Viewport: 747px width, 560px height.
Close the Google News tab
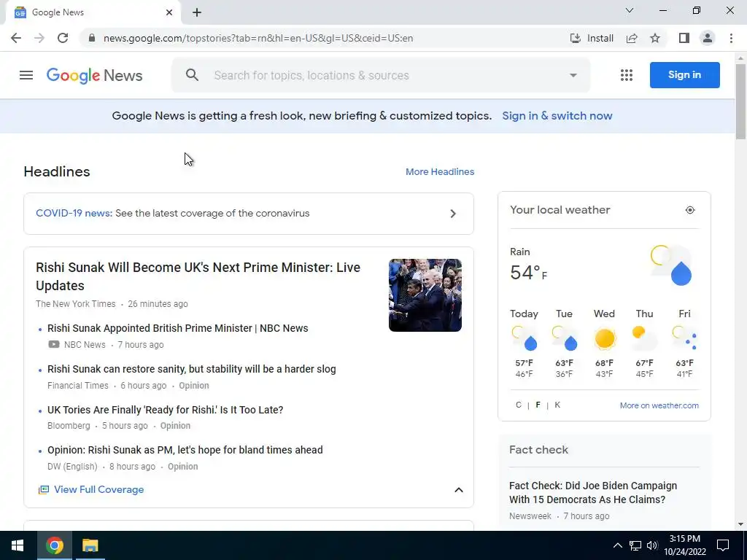[169, 12]
